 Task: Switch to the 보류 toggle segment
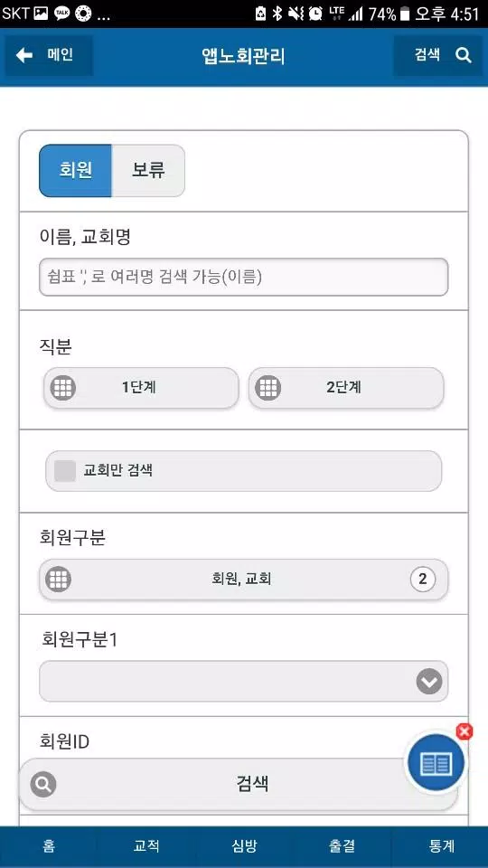(148, 171)
